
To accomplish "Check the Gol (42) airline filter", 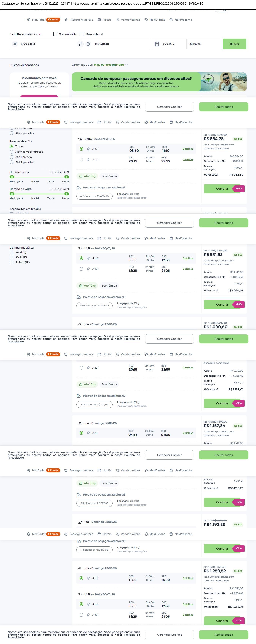I will (x=11, y=257).
